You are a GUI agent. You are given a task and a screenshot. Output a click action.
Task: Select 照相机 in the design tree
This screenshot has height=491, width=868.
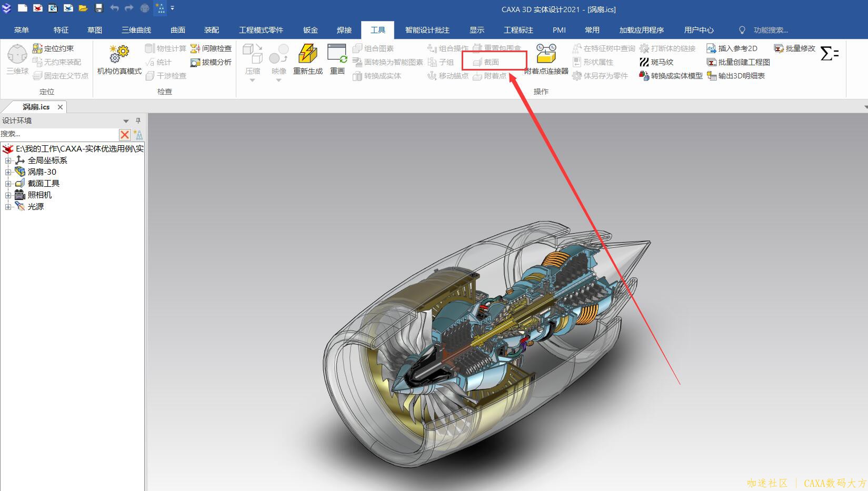coord(39,195)
